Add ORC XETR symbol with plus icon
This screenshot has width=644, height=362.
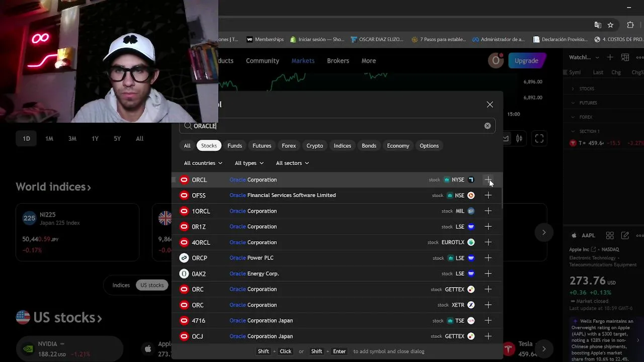coord(488,305)
